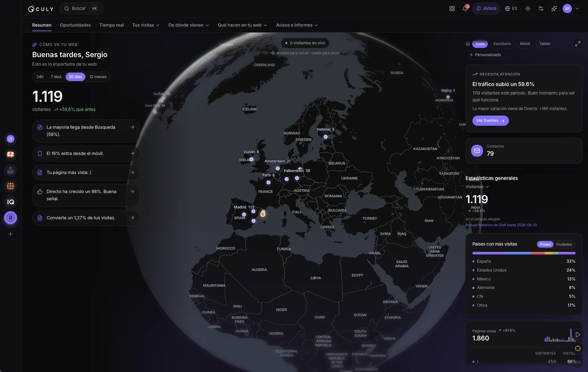The height and width of the screenshot is (372, 588).
Task: Expand the Avisos e informes menu
Action: click(x=297, y=25)
